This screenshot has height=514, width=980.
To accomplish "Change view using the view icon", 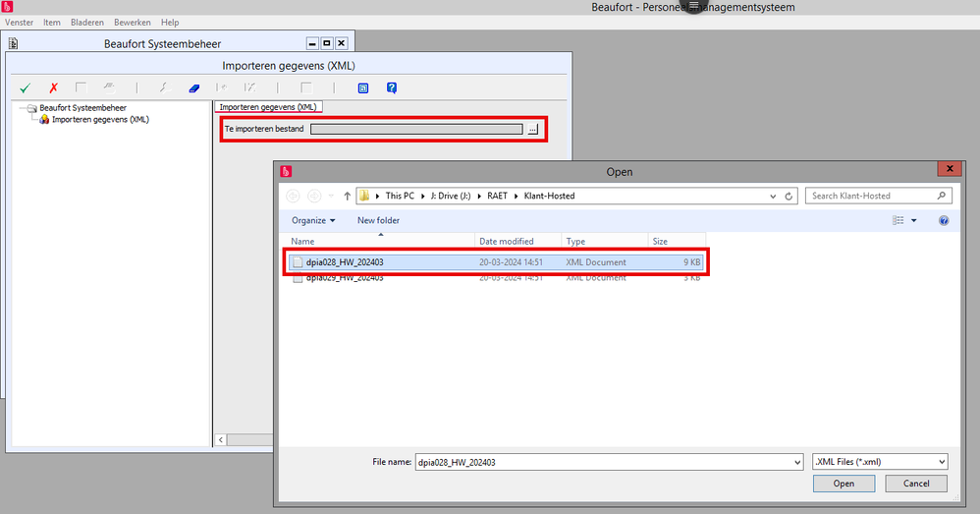I will [898, 220].
